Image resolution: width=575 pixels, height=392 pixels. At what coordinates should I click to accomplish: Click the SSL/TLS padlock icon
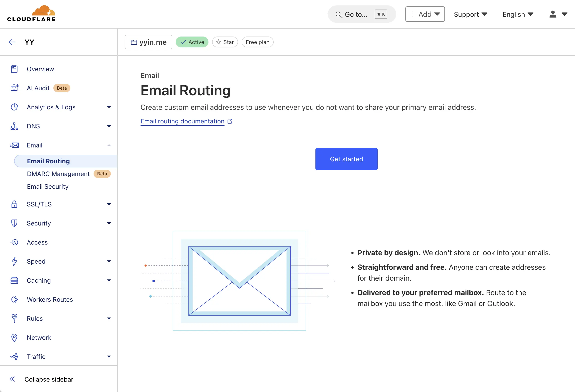[x=14, y=204]
